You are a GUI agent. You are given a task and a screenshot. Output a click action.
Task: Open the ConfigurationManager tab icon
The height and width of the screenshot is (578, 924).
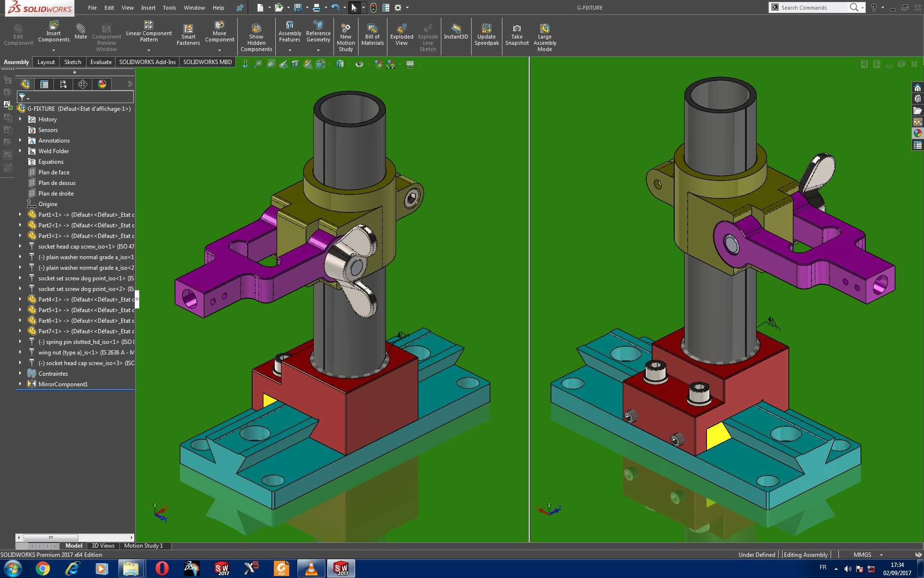[x=63, y=84]
